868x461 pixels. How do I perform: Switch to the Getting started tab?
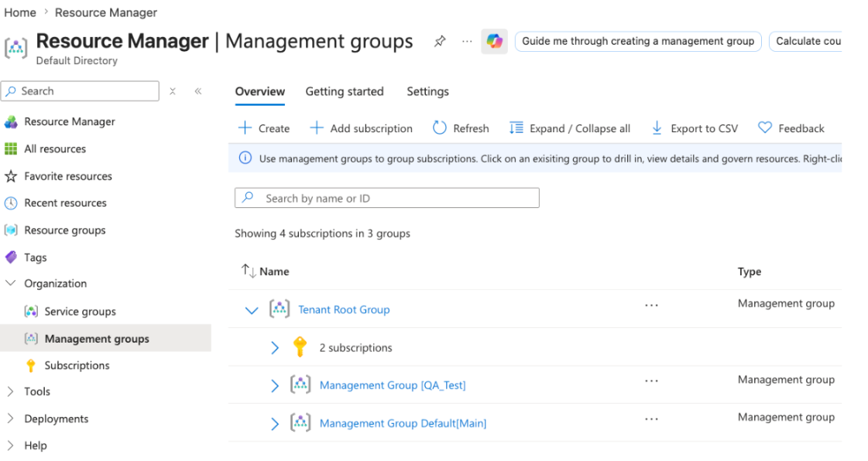point(345,92)
